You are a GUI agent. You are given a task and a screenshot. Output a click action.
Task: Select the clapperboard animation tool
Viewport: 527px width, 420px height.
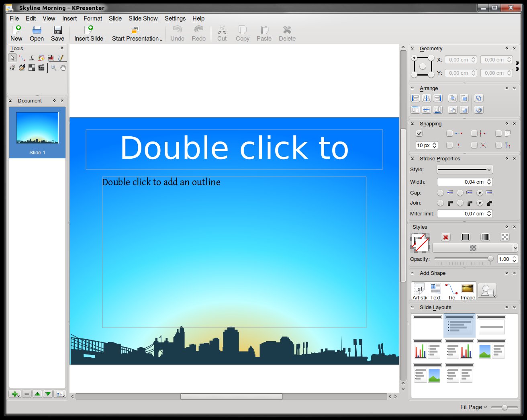tap(41, 68)
